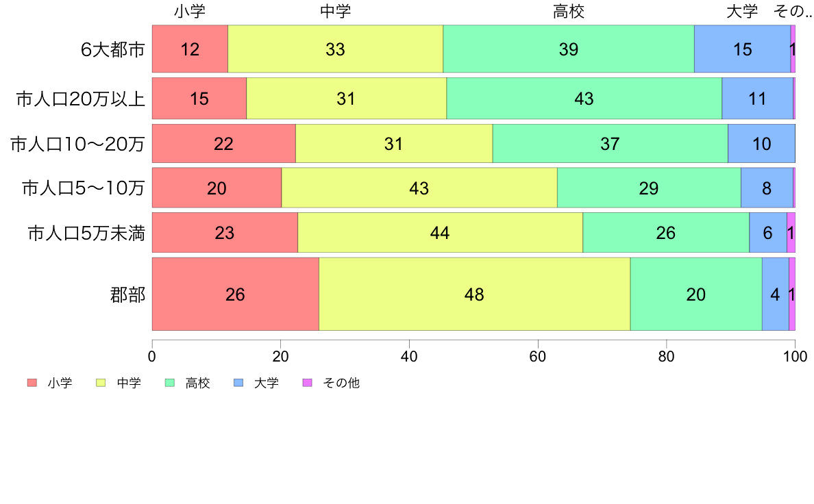Click the 15 大学 segment in top bar
This screenshot has height=504, width=814.
pyautogui.click(x=742, y=49)
